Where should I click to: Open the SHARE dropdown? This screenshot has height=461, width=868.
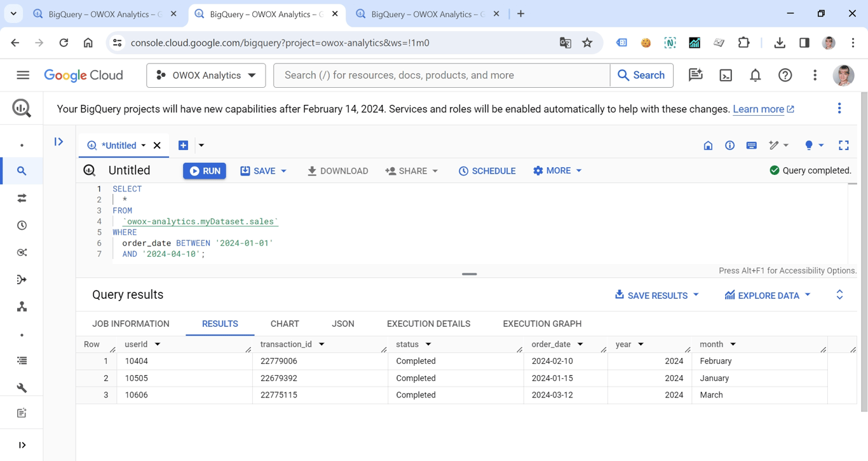click(x=412, y=171)
